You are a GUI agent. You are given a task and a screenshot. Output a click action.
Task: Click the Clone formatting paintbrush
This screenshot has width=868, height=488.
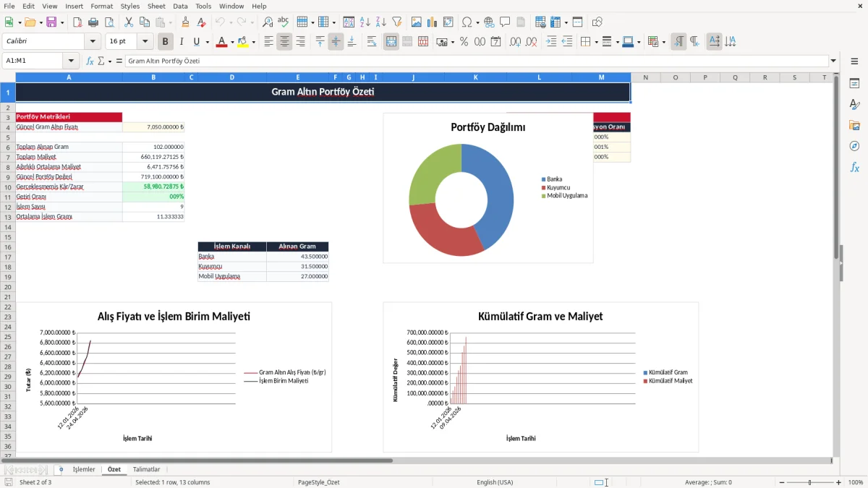click(x=185, y=22)
